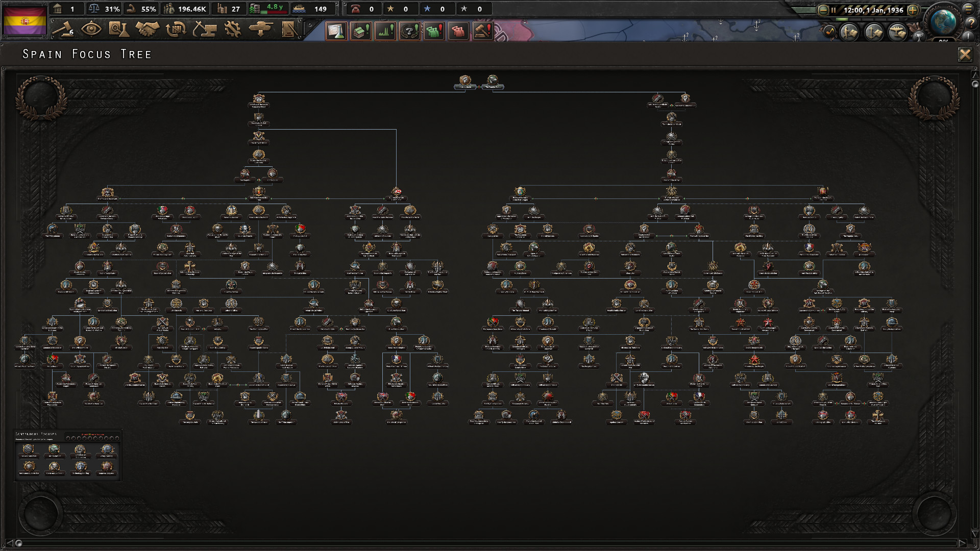This screenshot has width=980, height=551.
Task: Click the political power value 1
Action: tap(66, 9)
